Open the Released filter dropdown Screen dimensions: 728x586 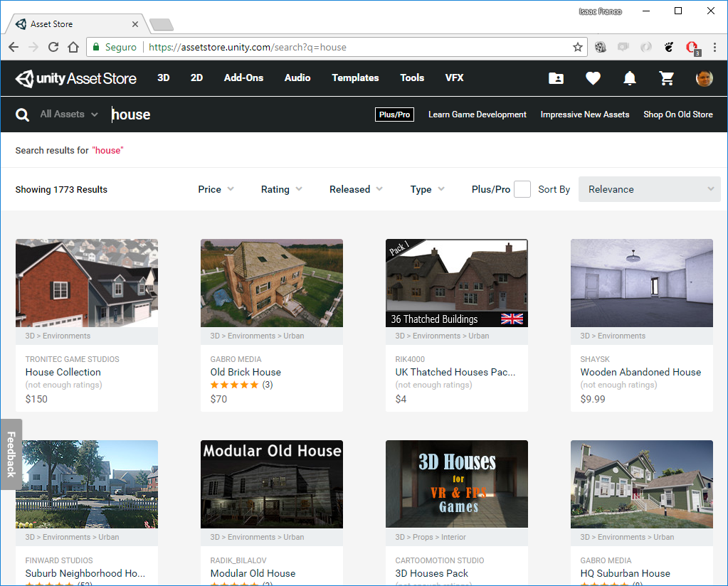(x=356, y=189)
